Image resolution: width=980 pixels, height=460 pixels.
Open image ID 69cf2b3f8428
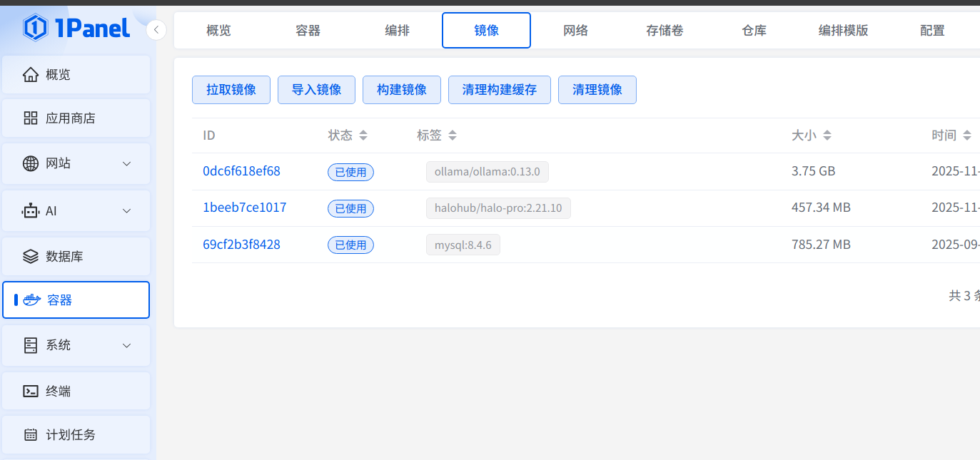point(241,245)
